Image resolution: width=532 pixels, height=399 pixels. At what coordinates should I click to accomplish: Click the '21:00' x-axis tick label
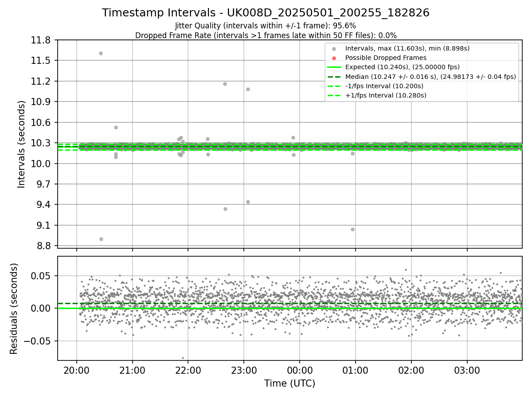[132, 370]
